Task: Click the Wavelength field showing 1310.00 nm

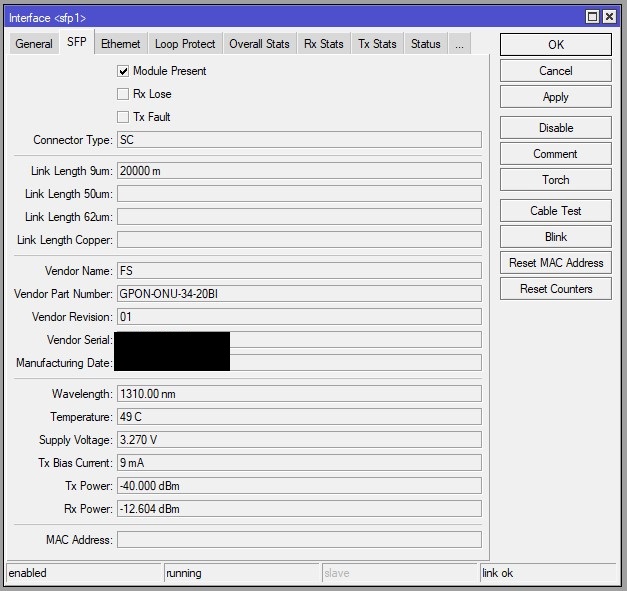Action: point(299,394)
